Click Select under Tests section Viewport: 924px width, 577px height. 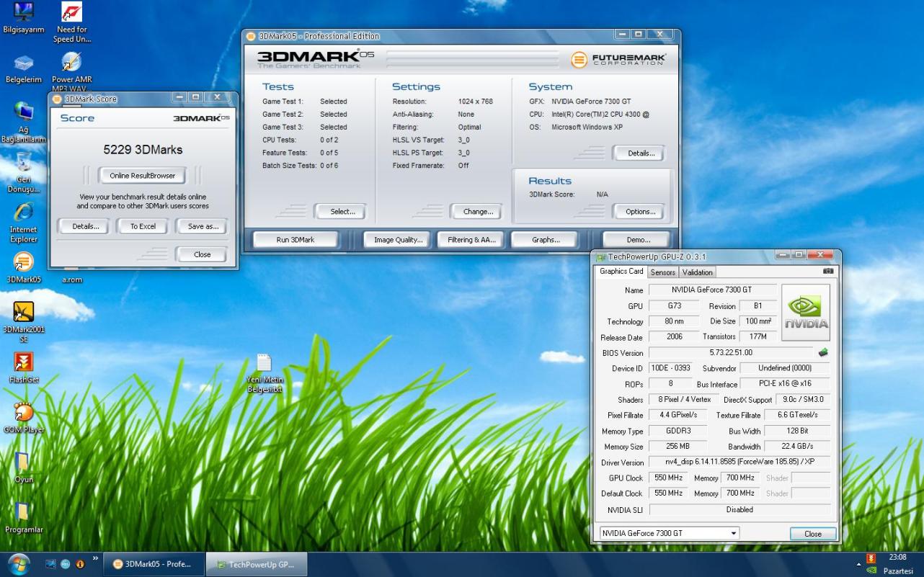342,212
